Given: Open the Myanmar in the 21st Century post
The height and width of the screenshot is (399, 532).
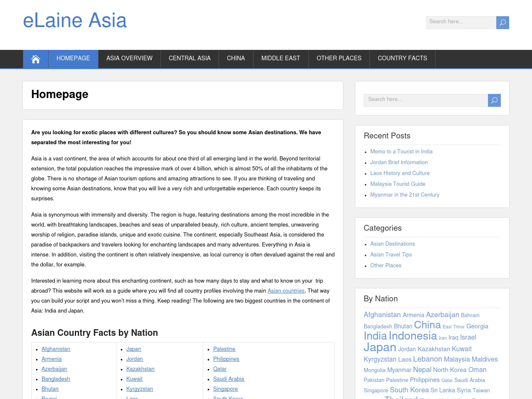Looking at the screenshot, I should click(404, 195).
